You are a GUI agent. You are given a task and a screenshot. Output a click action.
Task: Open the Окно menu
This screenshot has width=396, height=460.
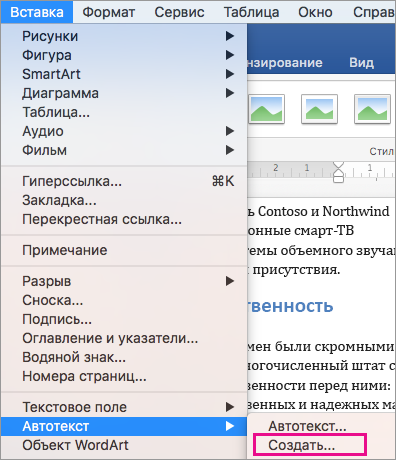[315, 12]
